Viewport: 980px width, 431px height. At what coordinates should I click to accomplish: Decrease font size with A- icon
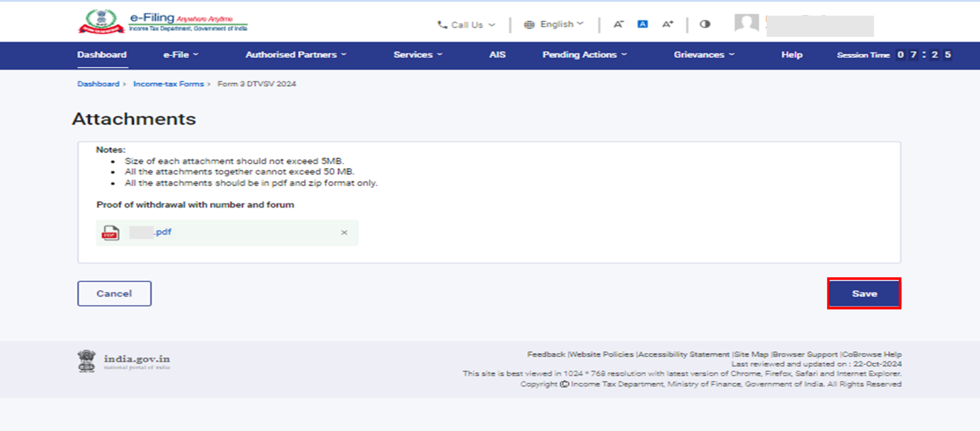[618, 24]
